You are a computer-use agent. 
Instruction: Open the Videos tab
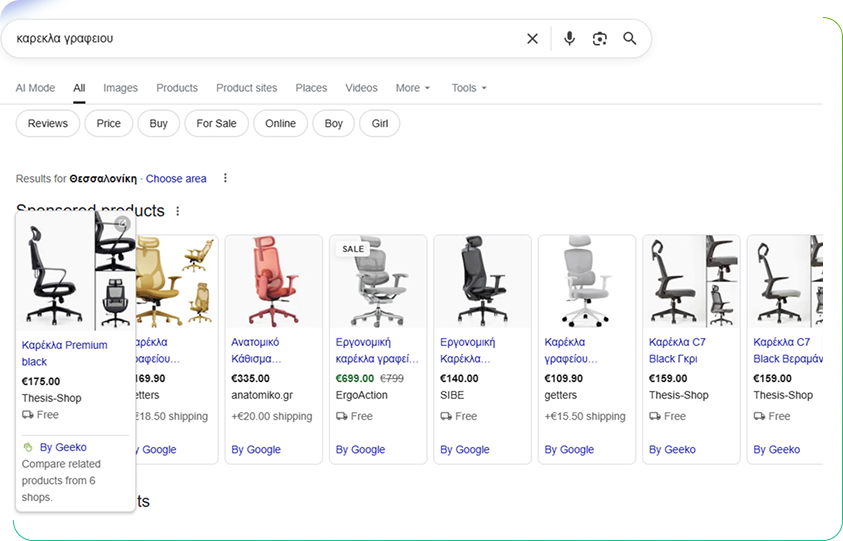(361, 88)
